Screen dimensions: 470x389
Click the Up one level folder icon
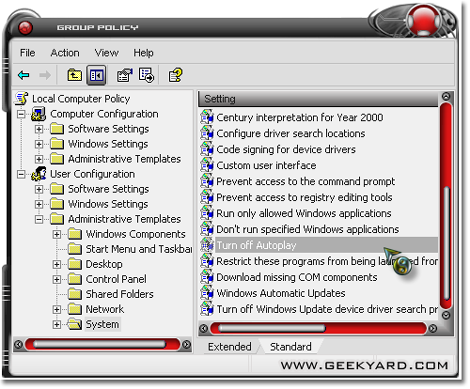[75, 75]
